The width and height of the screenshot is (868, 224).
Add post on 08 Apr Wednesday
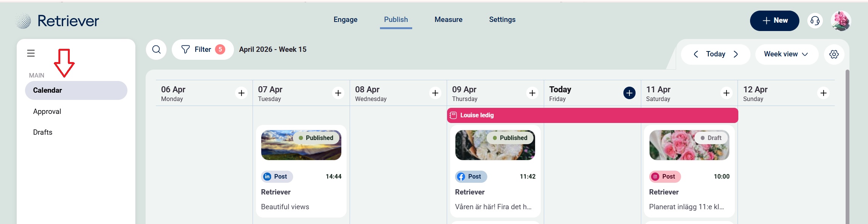(435, 93)
